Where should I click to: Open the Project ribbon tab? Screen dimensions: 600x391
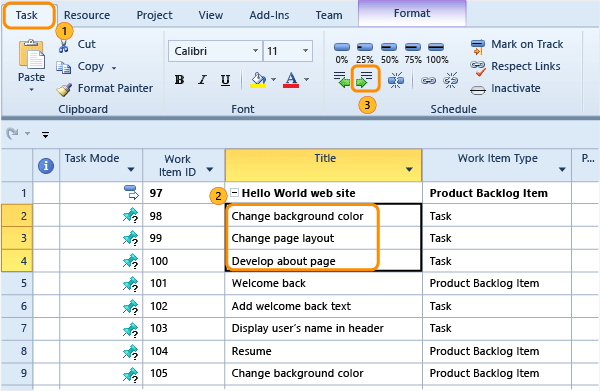click(x=155, y=15)
